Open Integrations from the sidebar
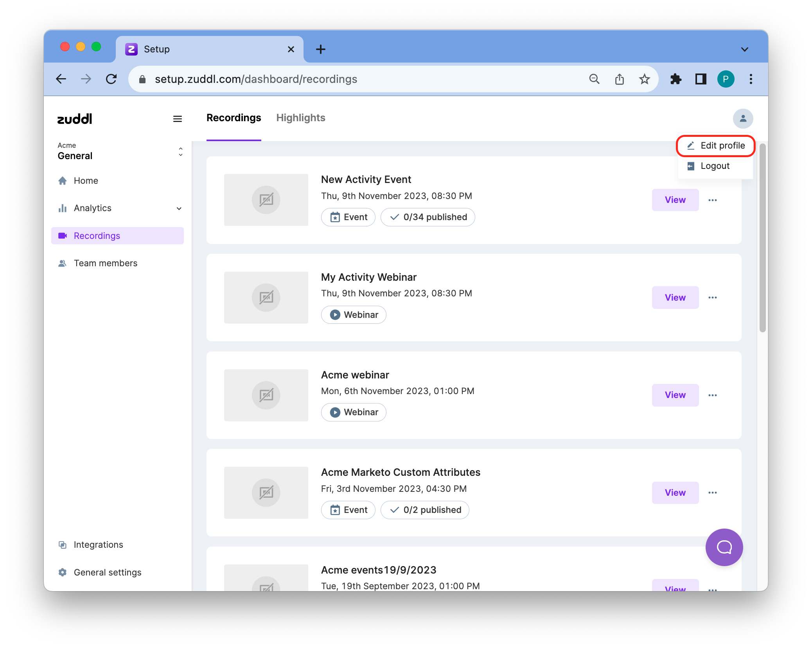 (x=98, y=545)
